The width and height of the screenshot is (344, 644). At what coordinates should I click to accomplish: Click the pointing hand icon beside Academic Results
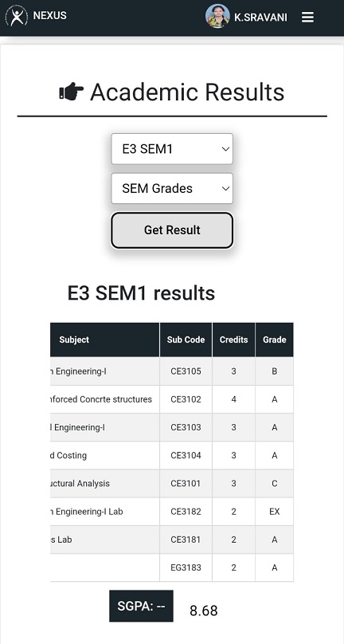tap(71, 91)
